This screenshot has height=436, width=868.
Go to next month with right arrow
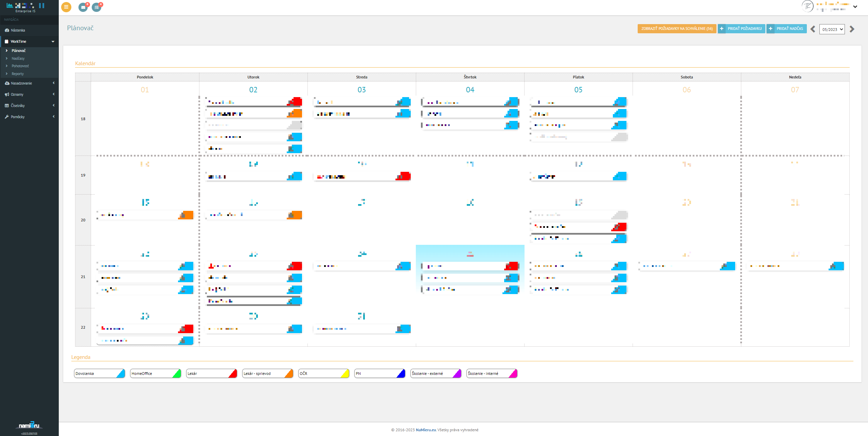coord(851,29)
